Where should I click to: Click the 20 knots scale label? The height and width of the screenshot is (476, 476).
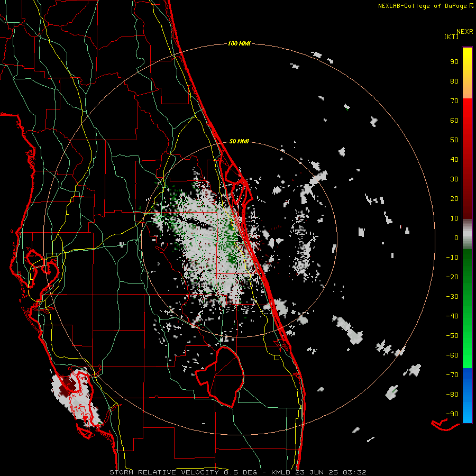click(x=454, y=198)
